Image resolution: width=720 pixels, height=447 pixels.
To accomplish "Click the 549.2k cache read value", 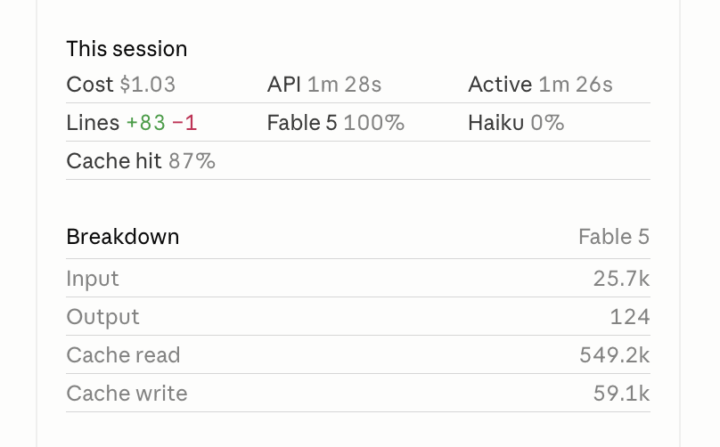I will [x=614, y=355].
